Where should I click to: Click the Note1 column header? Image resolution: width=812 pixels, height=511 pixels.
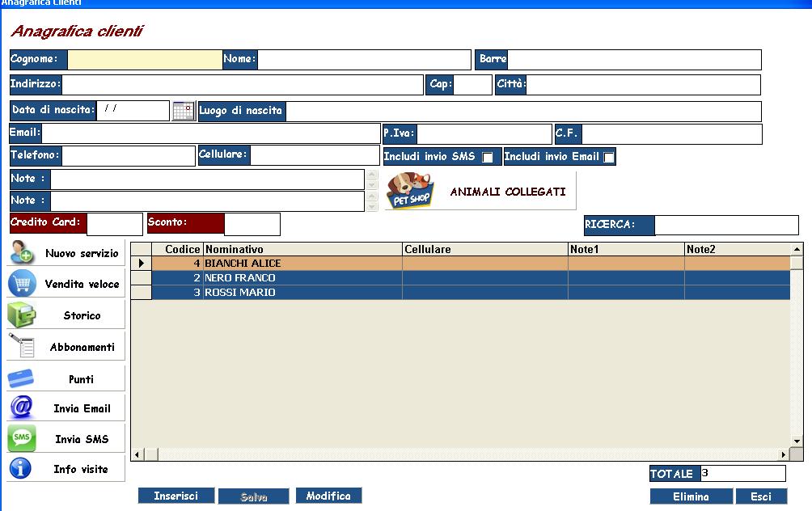tap(625, 249)
